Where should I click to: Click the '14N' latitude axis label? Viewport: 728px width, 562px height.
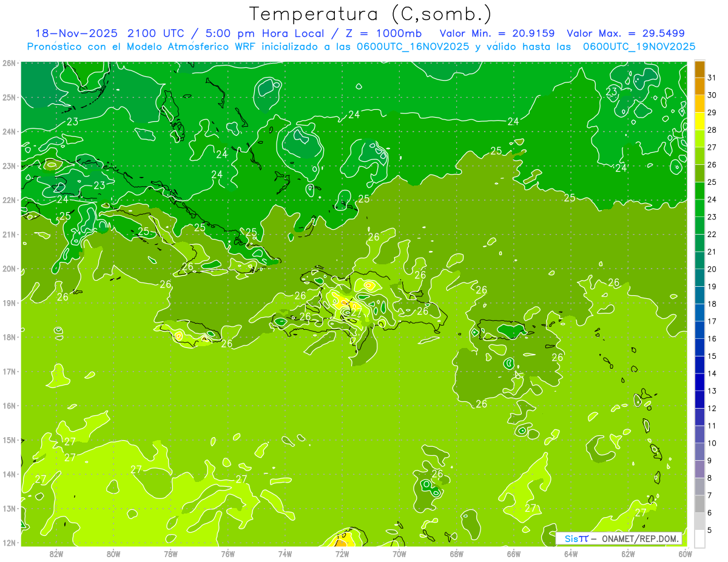[x=9, y=474]
